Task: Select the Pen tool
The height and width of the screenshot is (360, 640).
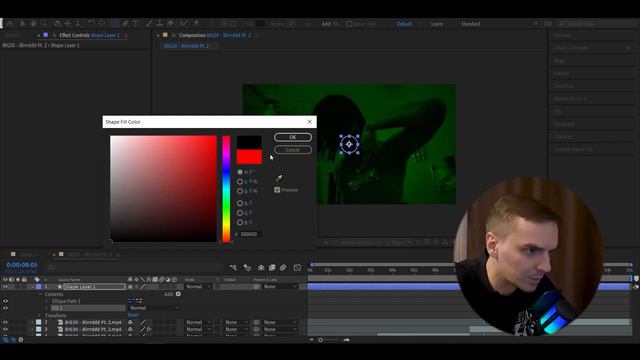Action: pyautogui.click(x=126, y=24)
